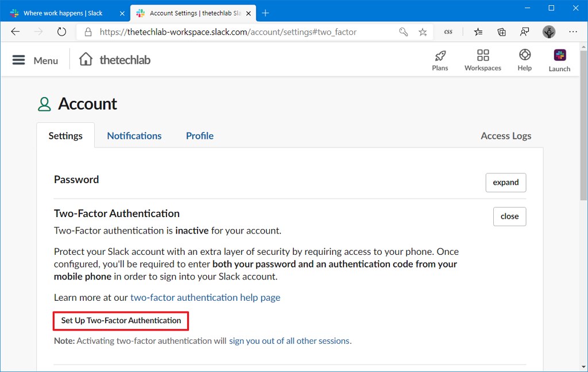The height and width of the screenshot is (372, 588).
Task: Click the Workspaces grid icon
Action: pyautogui.click(x=482, y=59)
